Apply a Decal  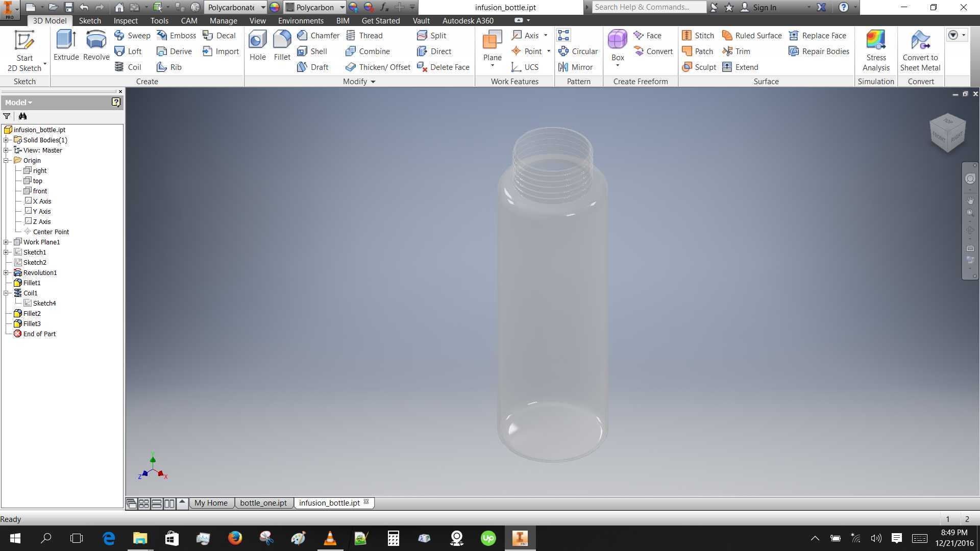[219, 35]
